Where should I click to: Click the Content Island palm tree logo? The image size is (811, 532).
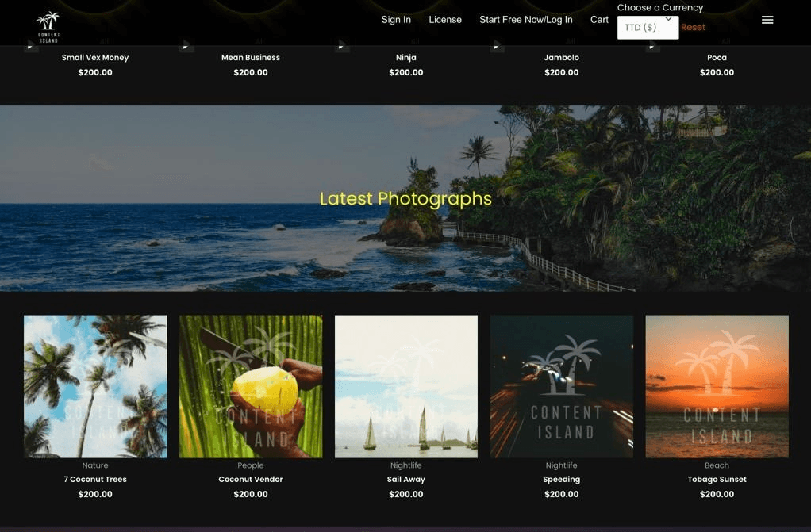pyautogui.click(x=48, y=26)
